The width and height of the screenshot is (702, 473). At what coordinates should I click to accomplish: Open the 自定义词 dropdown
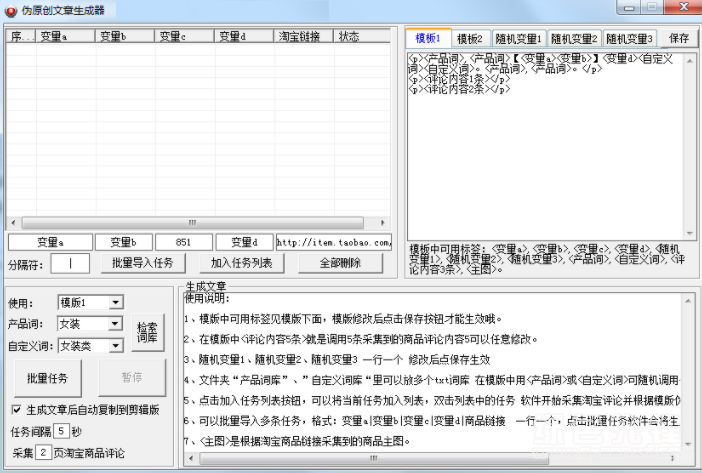coord(116,346)
